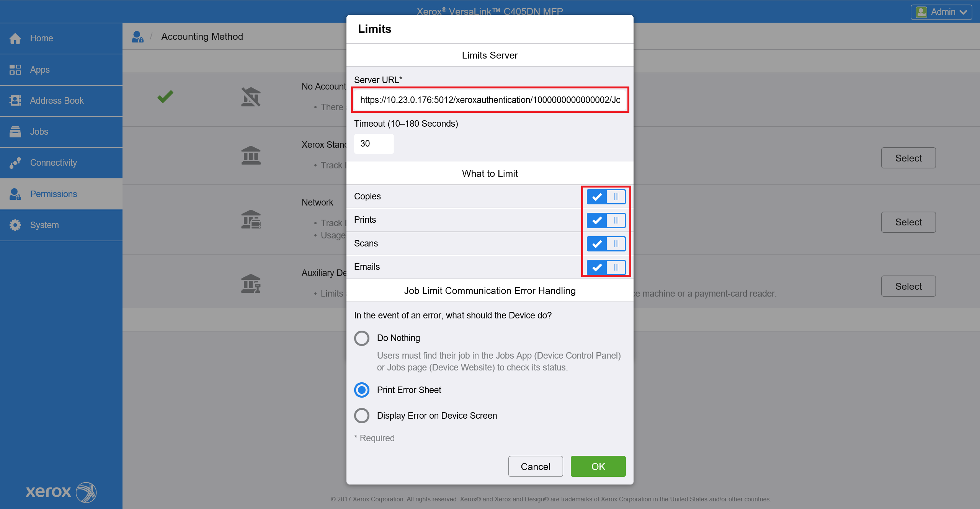Click the Home icon in the sidebar
This screenshot has width=980, height=509.
[x=15, y=38]
